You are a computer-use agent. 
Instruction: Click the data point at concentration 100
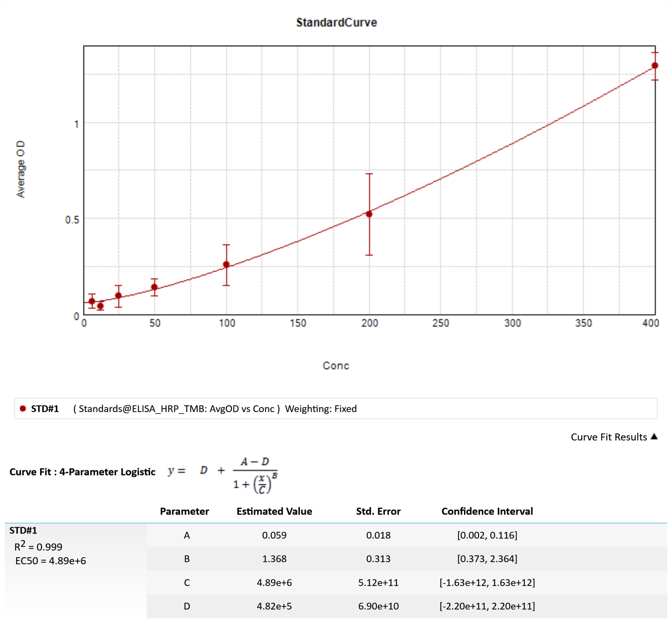coord(227,265)
